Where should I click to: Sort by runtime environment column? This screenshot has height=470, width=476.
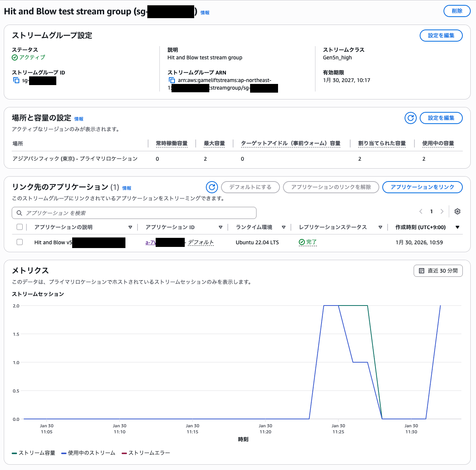pos(284,227)
